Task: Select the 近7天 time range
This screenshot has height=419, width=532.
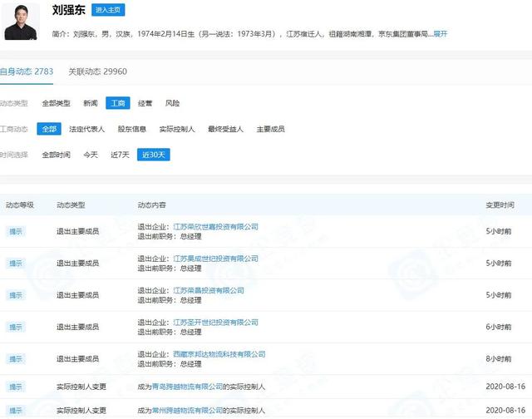Action: tap(121, 155)
